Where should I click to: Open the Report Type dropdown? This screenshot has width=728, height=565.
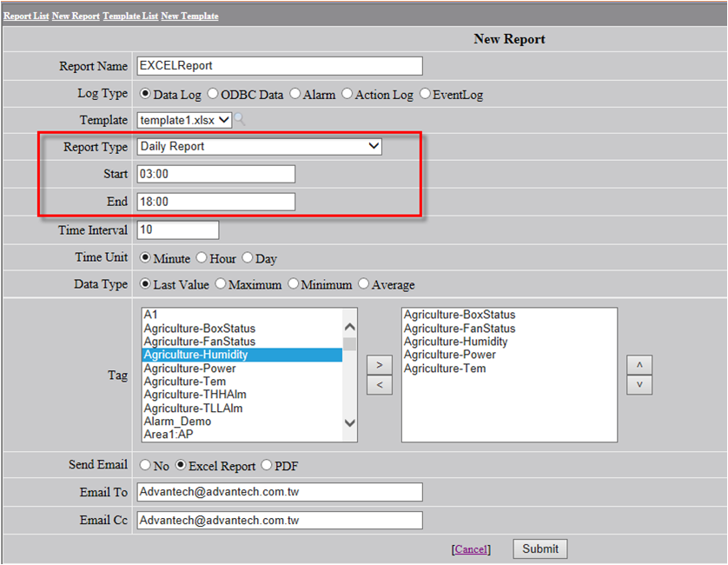(x=260, y=146)
